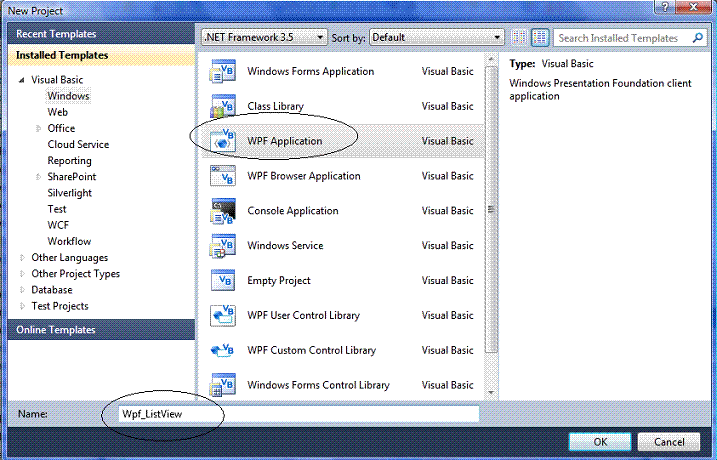Select the Workflow category
717x460 pixels.
tap(69, 241)
